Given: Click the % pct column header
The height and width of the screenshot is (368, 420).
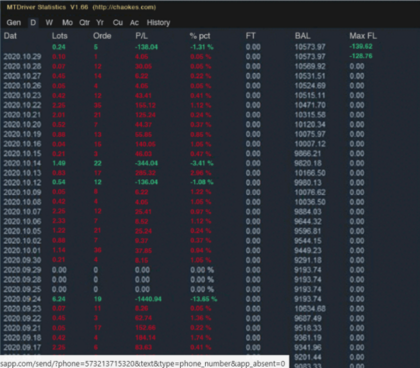Looking at the screenshot, I should (200, 36).
